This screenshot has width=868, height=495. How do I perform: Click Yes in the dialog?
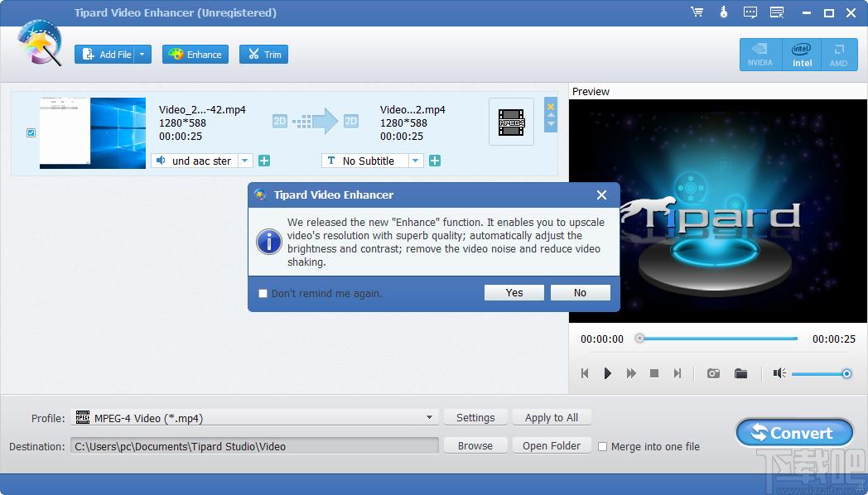coord(514,292)
